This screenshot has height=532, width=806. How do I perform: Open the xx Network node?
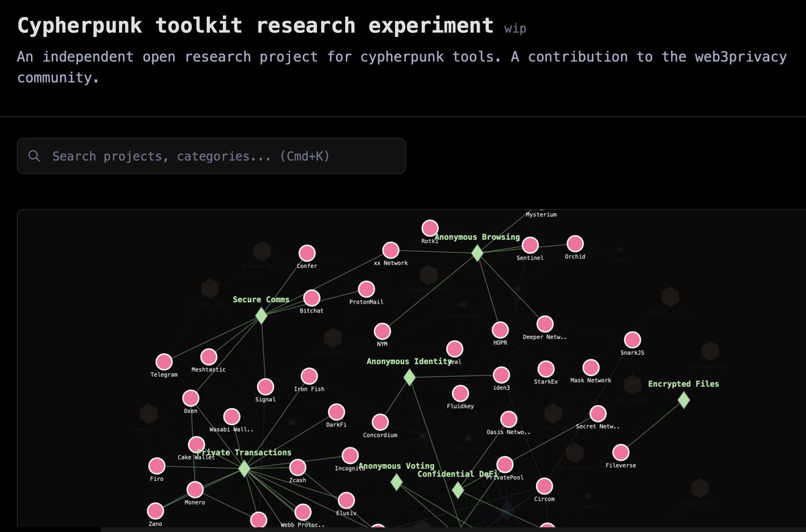coord(391,251)
